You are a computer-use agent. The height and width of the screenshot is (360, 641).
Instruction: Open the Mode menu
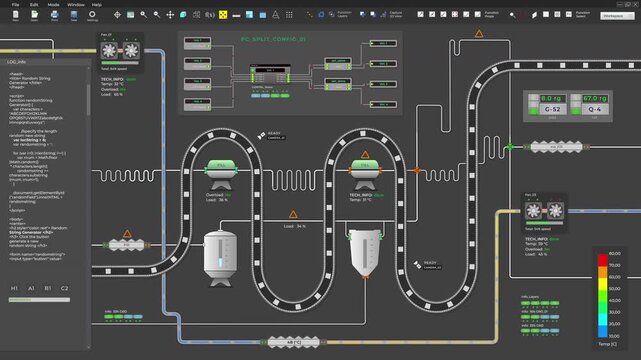pyautogui.click(x=54, y=4)
